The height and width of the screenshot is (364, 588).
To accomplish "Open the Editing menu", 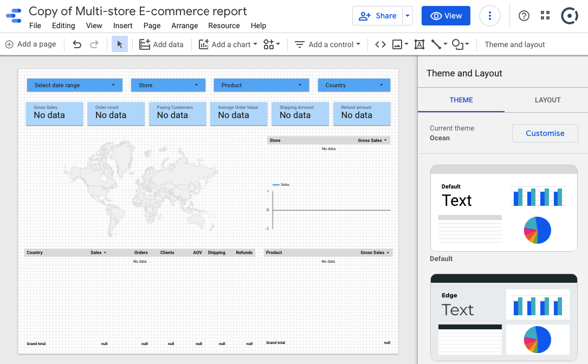I will coord(63,25).
